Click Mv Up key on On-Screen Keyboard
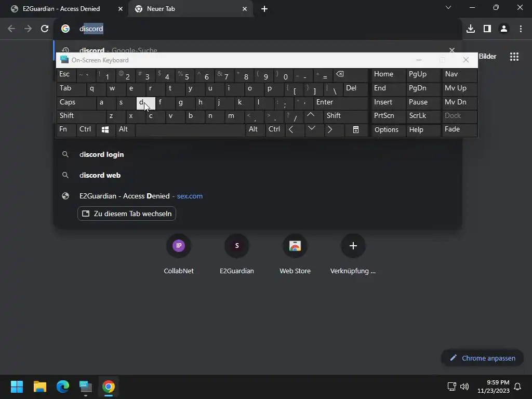532x399 pixels. [x=459, y=89]
